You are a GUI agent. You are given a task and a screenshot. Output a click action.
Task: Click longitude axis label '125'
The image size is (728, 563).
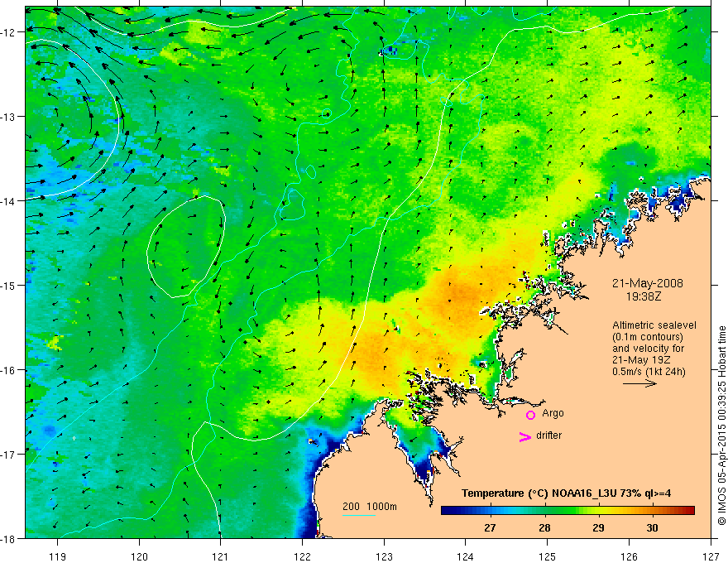coord(548,556)
